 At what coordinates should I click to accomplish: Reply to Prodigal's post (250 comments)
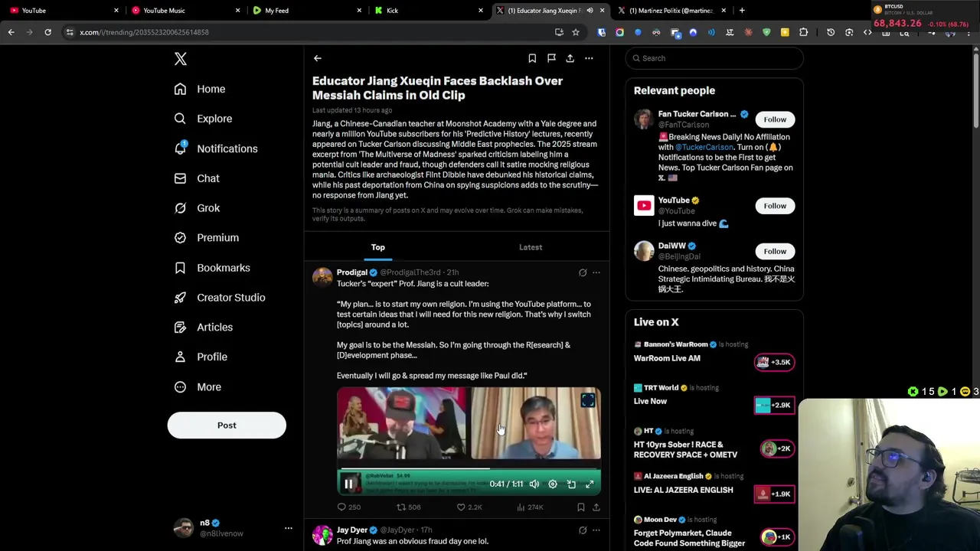click(x=349, y=507)
